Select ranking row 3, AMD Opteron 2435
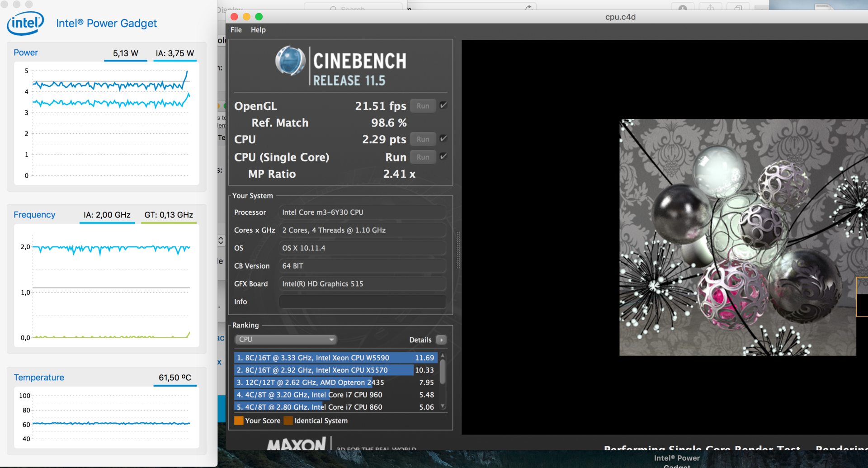This screenshot has height=468, width=868. coord(336,382)
